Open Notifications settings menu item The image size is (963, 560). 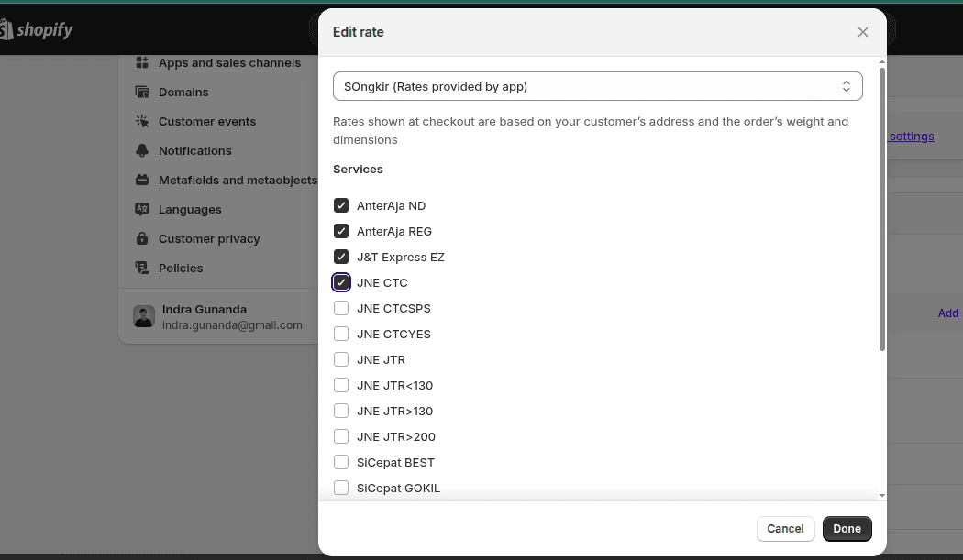click(x=194, y=151)
